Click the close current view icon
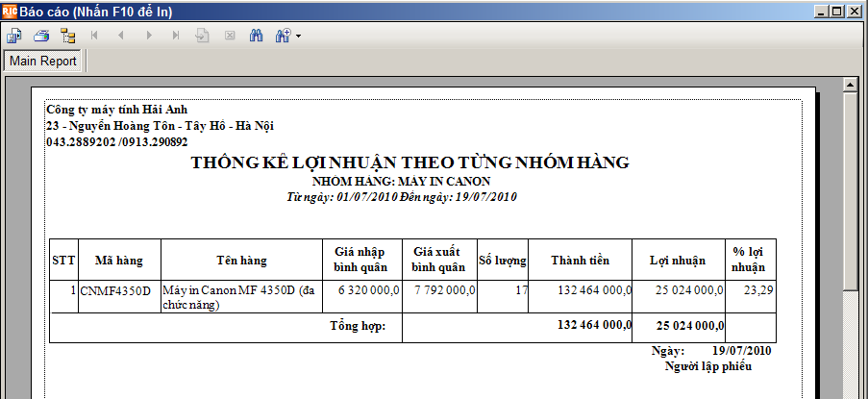Image resolution: width=868 pixels, height=399 pixels. [x=229, y=36]
